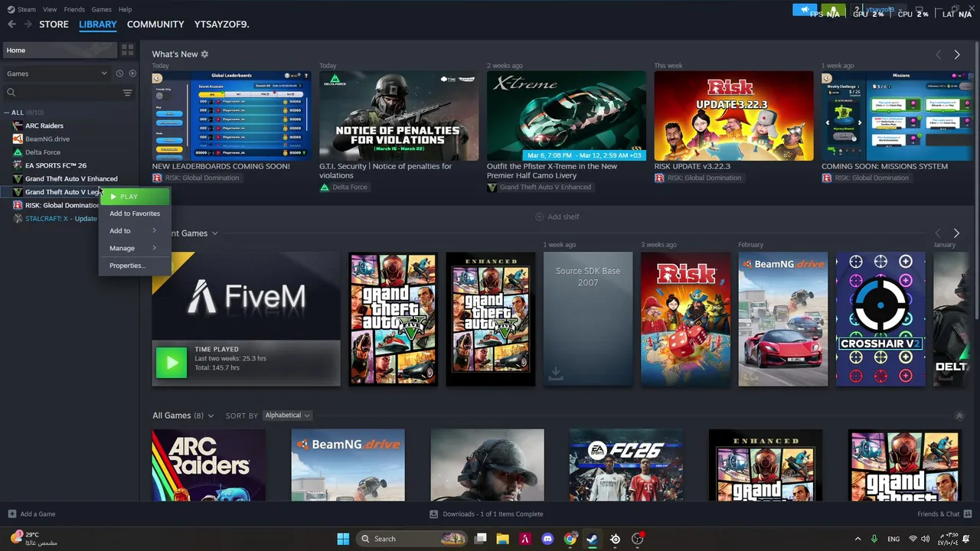The image size is (980, 551).
Task: Open the FiveM recent game card
Action: 246,319
